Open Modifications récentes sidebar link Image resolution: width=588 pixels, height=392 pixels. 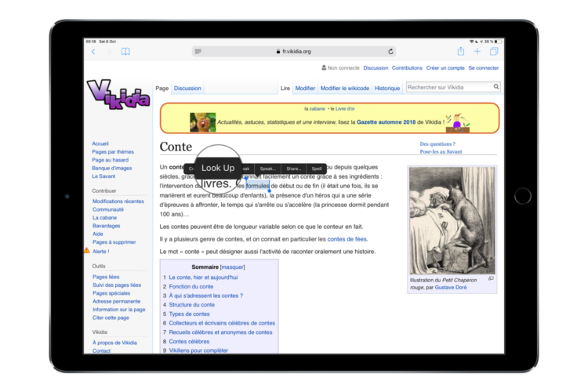pyautogui.click(x=118, y=201)
